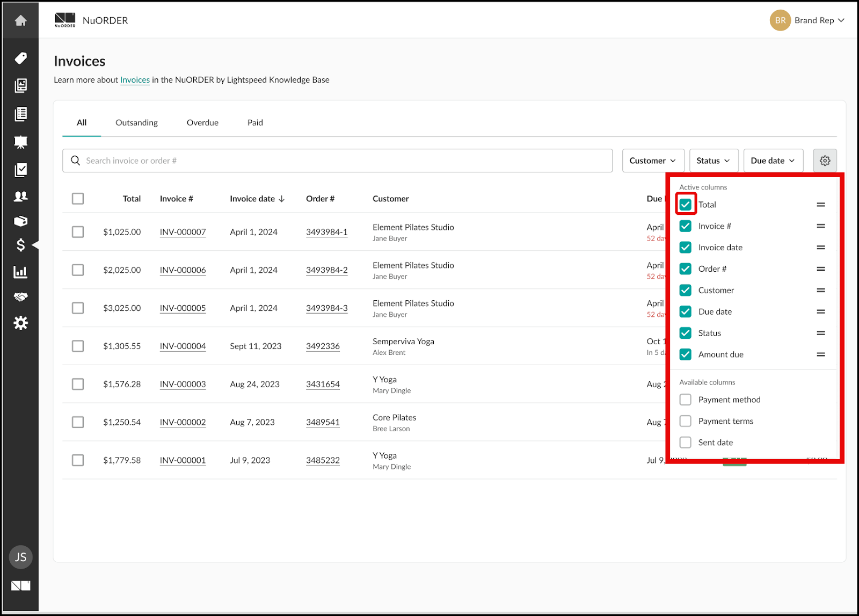Click the handshake icon in sidebar
Screen dimensions: 859x616
coord(20,297)
